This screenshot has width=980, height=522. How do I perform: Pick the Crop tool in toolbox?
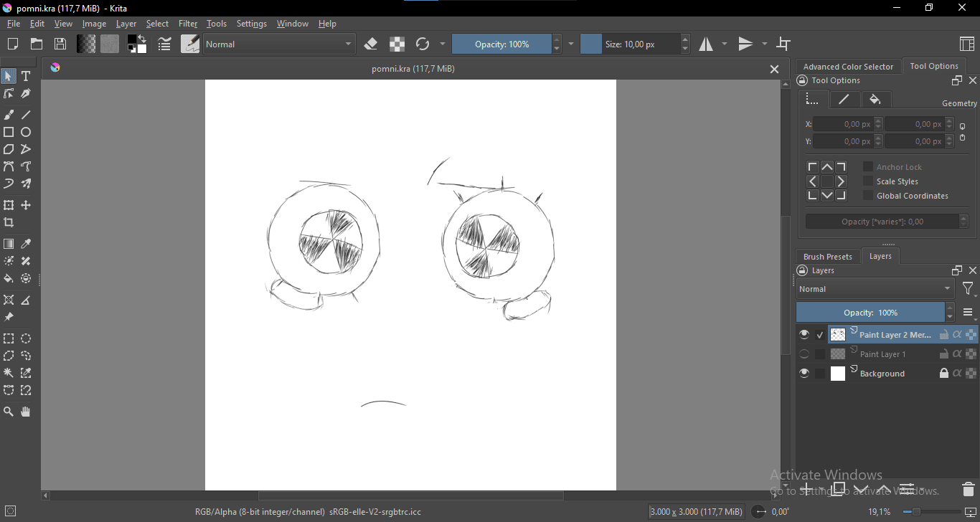tap(9, 222)
